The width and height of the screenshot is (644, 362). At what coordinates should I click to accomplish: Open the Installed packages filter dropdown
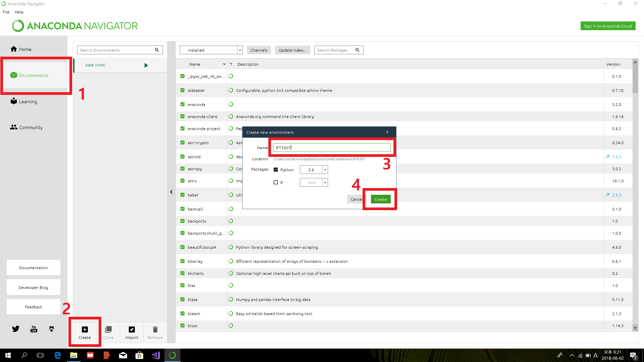[211, 50]
